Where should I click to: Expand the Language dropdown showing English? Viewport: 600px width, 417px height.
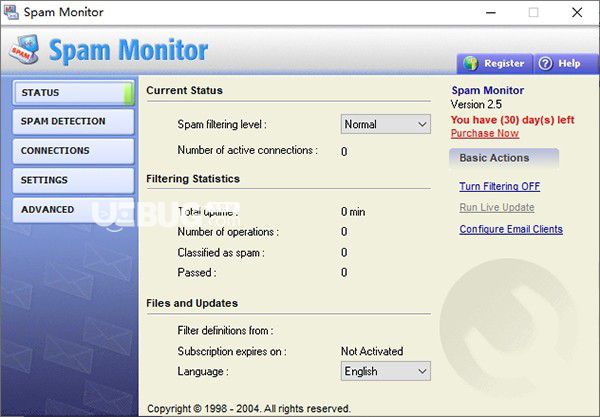[x=386, y=371]
